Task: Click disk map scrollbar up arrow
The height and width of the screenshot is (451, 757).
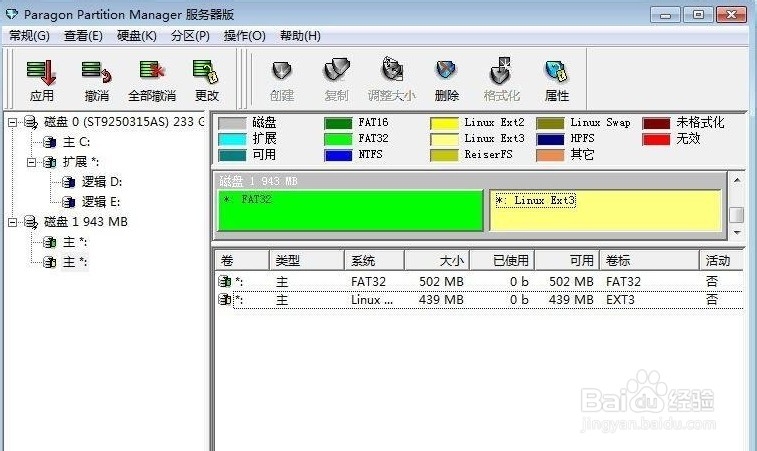Action: tap(737, 180)
